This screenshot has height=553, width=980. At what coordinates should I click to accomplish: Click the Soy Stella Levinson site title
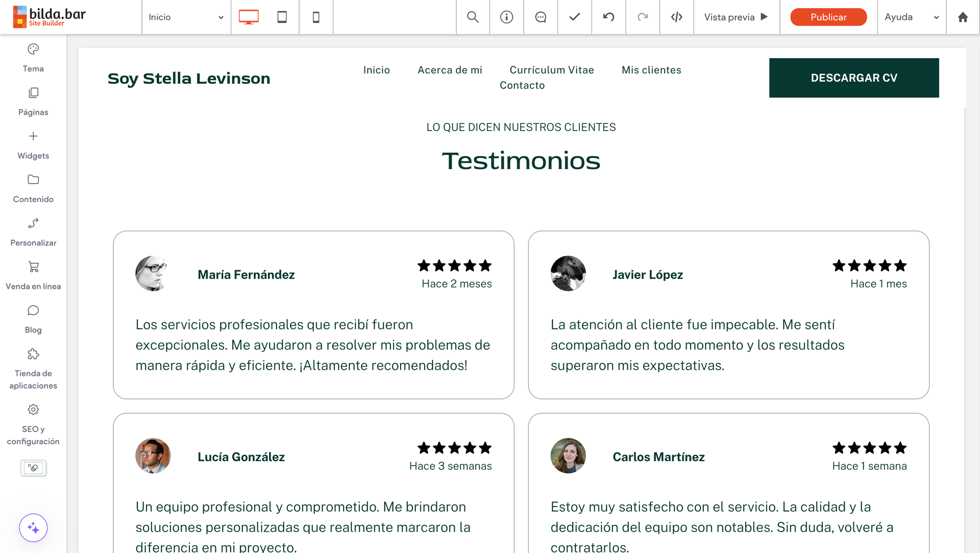click(x=189, y=78)
